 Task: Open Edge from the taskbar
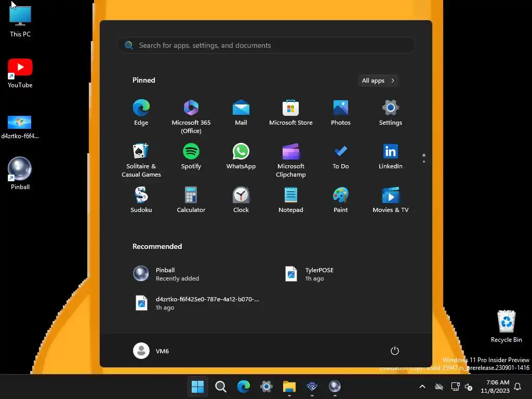click(243, 386)
